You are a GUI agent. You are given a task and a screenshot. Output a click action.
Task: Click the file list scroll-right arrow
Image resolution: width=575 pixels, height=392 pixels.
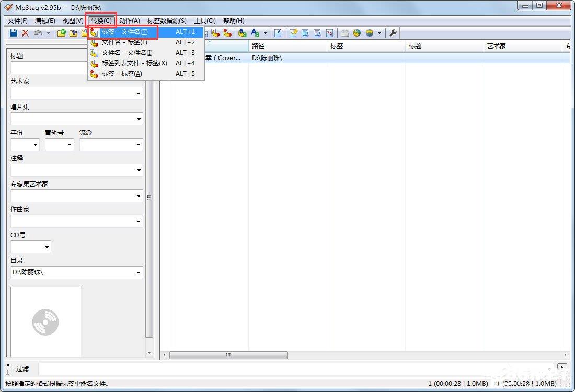pyautogui.click(x=565, y=355)
